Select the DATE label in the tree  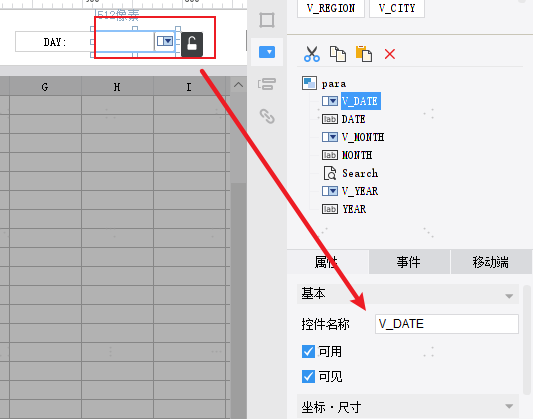(x=354, y=119)
